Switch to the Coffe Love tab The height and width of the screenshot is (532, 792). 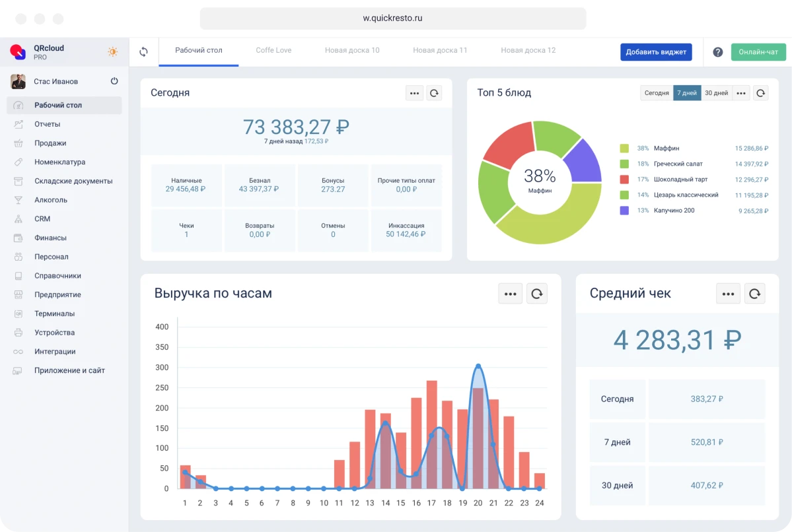pos(273,50)
